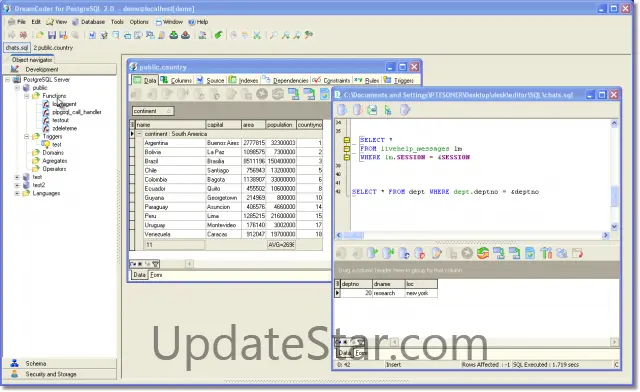
Task: Click the Brasilia capital cell
Action: tap(223, 161)
